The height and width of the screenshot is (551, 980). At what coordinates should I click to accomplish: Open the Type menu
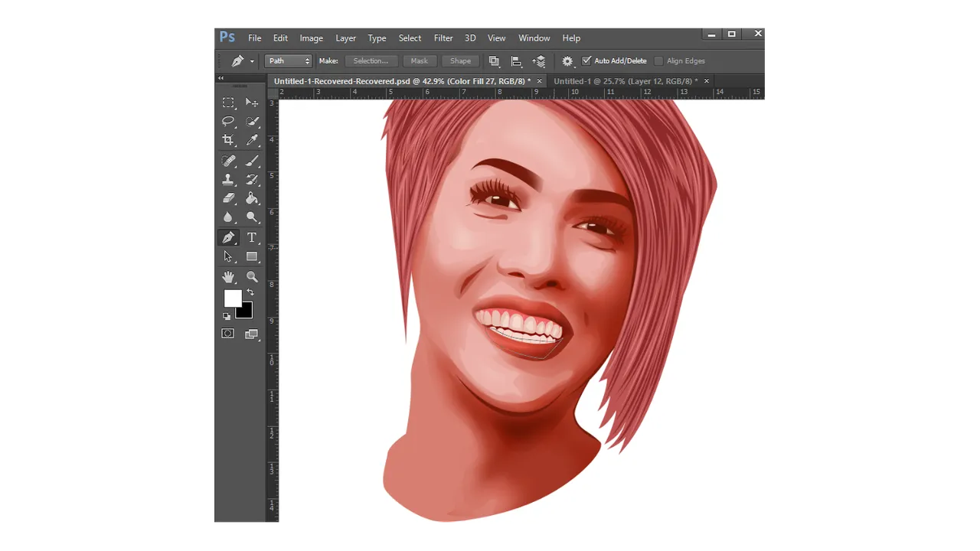(x=377, y=38)
